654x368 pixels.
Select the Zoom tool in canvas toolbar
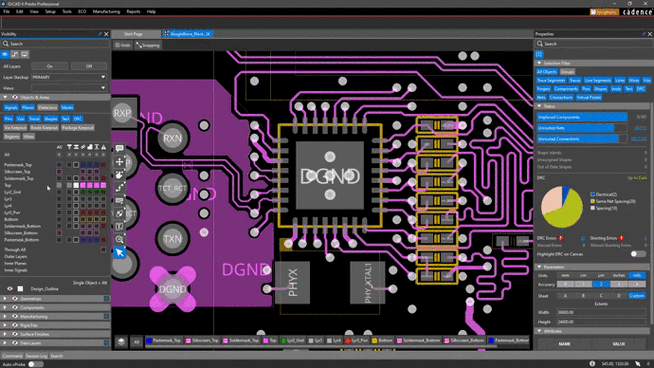(x=120, y=239)
